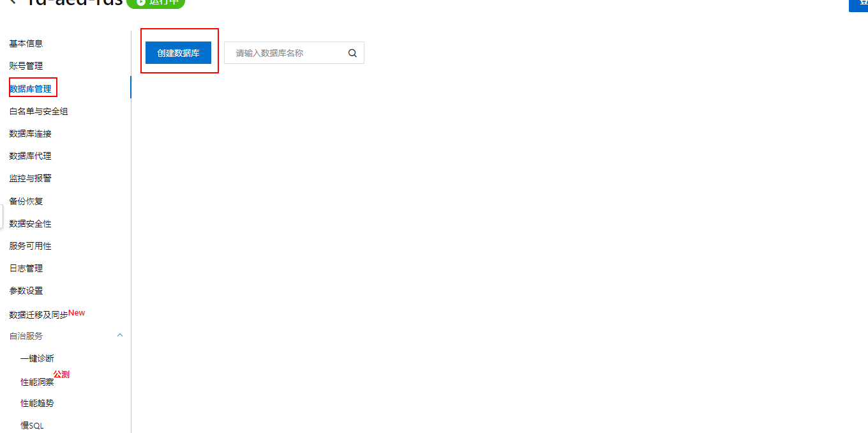Click the search magnifier icon

(x=352, y=53)
